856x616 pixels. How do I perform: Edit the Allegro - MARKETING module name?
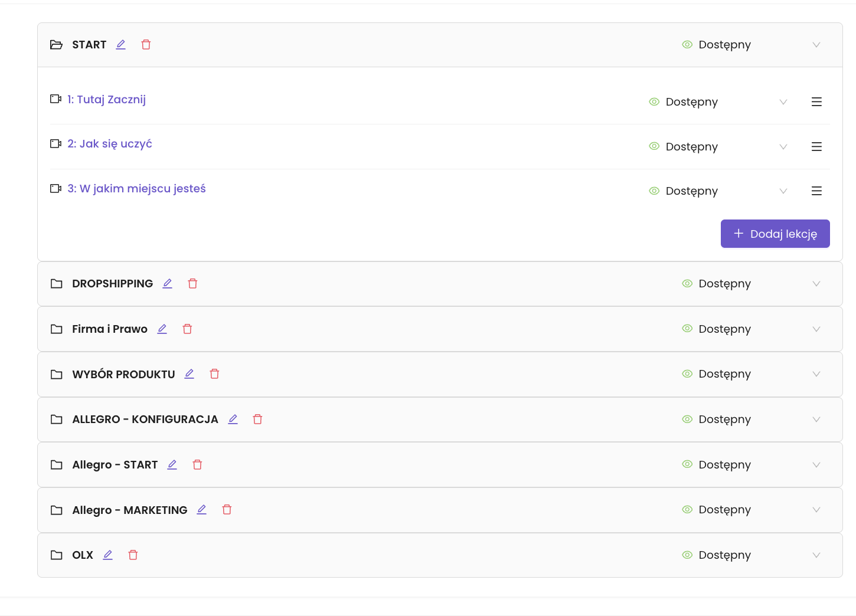[x=202, y=510]
